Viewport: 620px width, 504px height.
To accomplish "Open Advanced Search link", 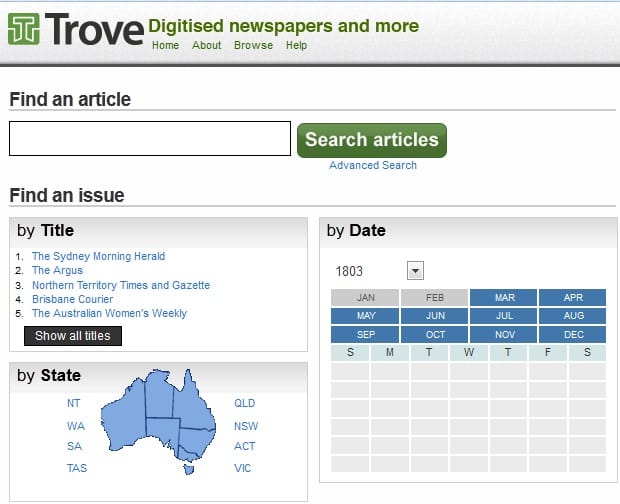I will tap(373, 165).
